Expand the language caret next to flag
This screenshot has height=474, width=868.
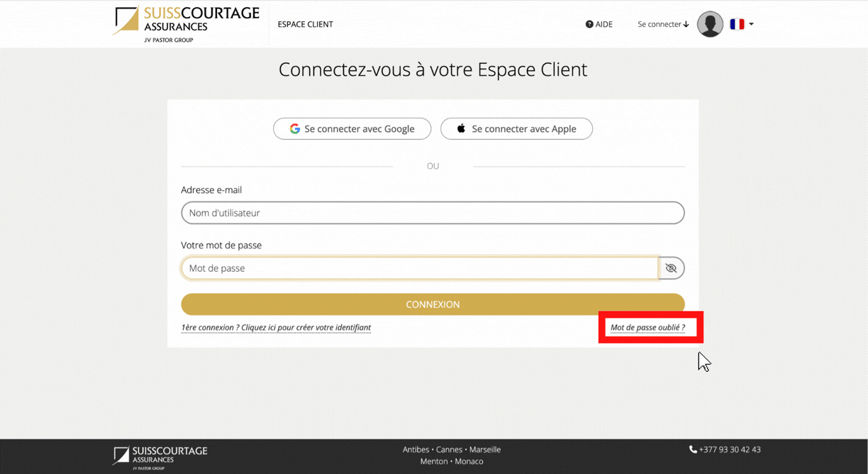pos(751,24)
